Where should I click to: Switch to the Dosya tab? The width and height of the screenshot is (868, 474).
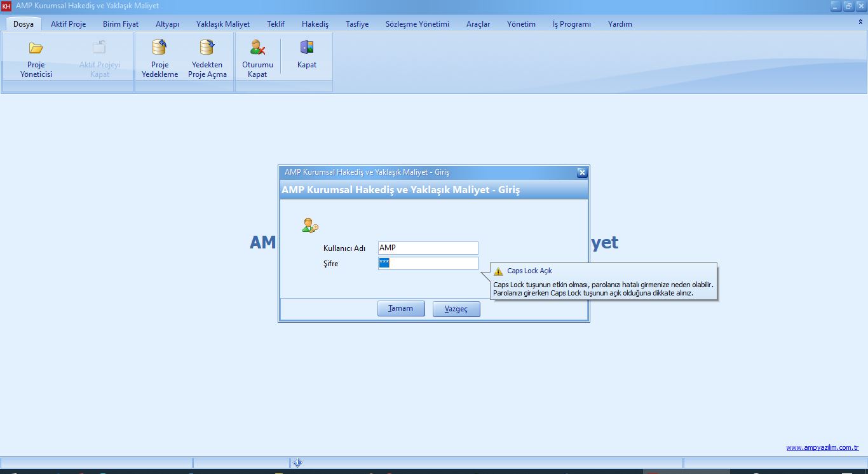click(24, 24)
